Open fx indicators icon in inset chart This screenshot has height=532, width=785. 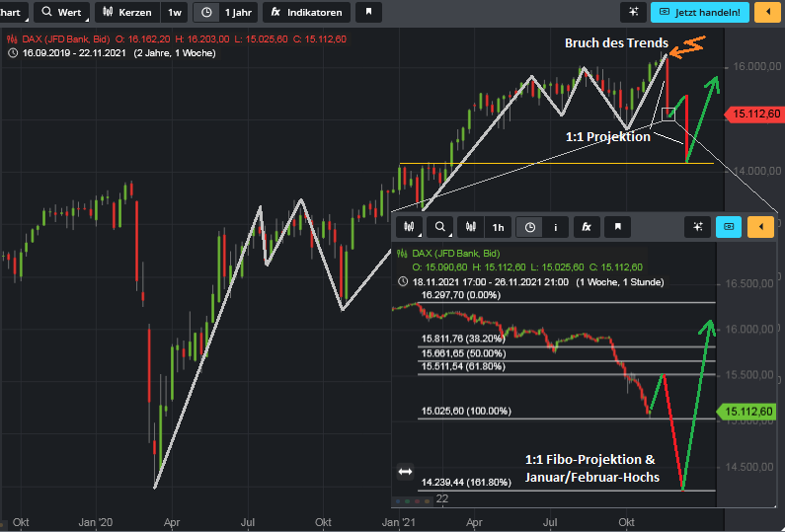[586, 227]
